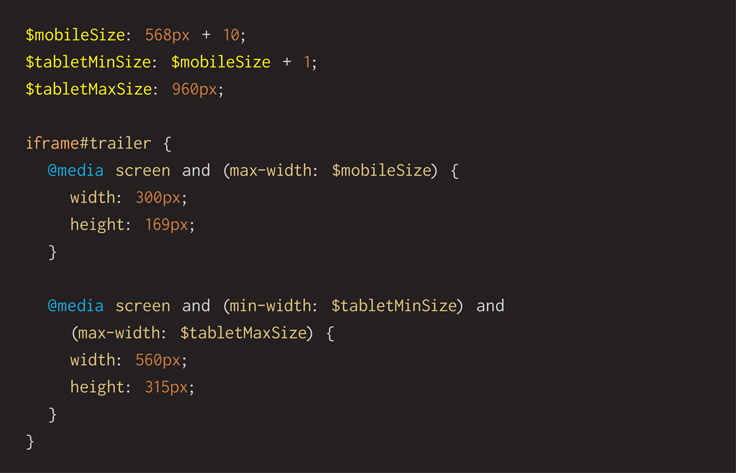736x473 pixels.
Task: Click the second @media keyword
Action: [75, 306]
